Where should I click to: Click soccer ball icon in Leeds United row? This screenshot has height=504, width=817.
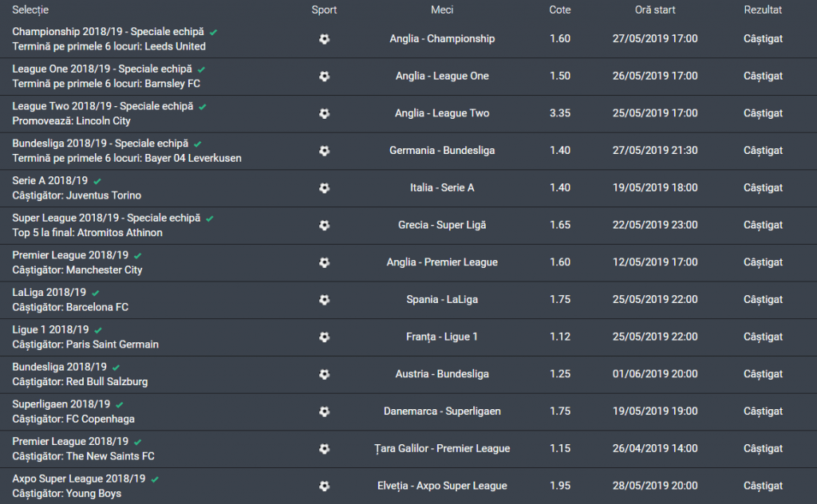(x=324, y=39)
